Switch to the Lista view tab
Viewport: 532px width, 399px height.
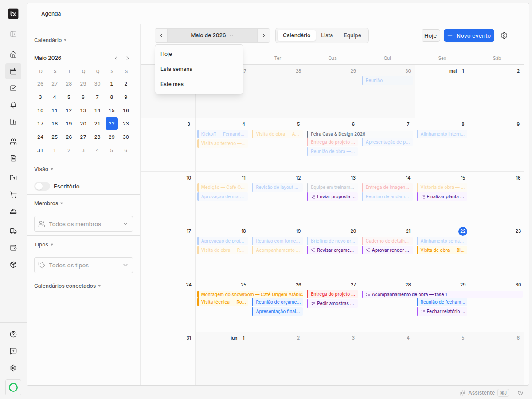[x=327, y=35]
